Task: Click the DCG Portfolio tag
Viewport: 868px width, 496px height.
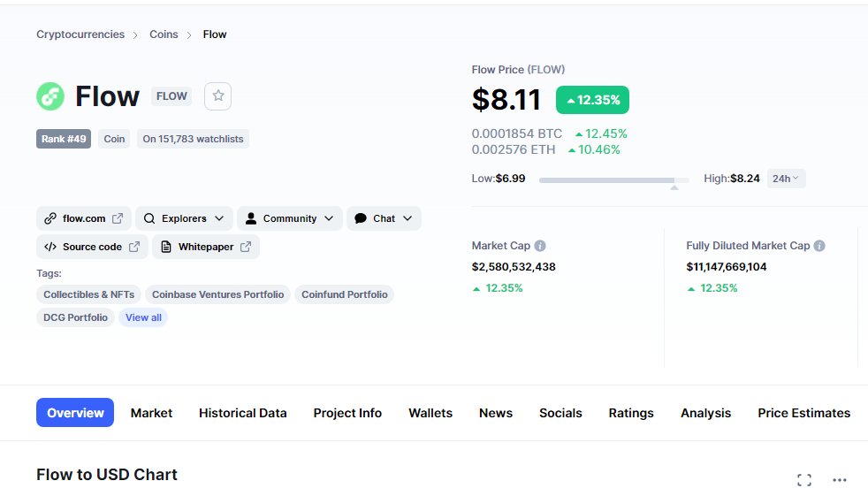Action: [x=76, y=317]
